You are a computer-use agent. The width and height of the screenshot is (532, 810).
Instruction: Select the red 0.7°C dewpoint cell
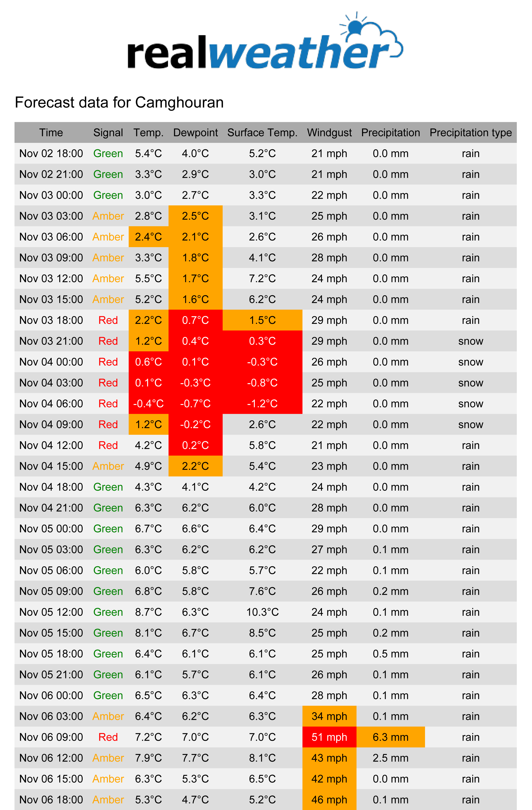(195, 320)
